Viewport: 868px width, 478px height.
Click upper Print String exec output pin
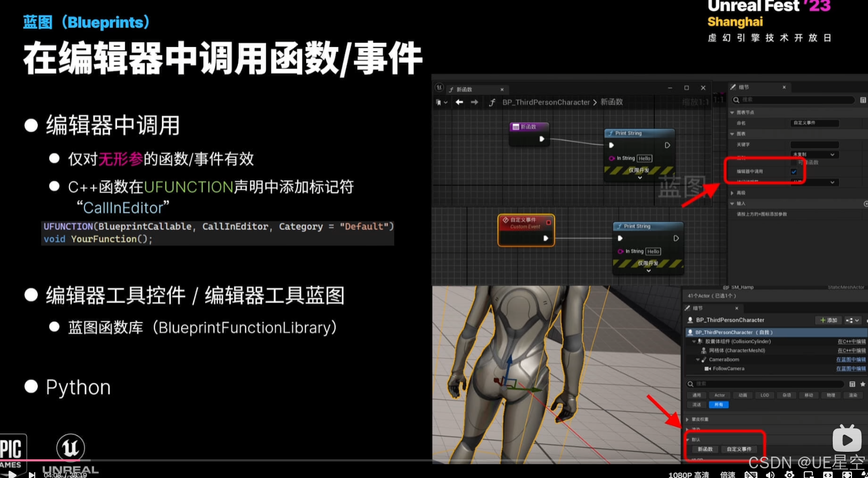click(x=667, y=145)
